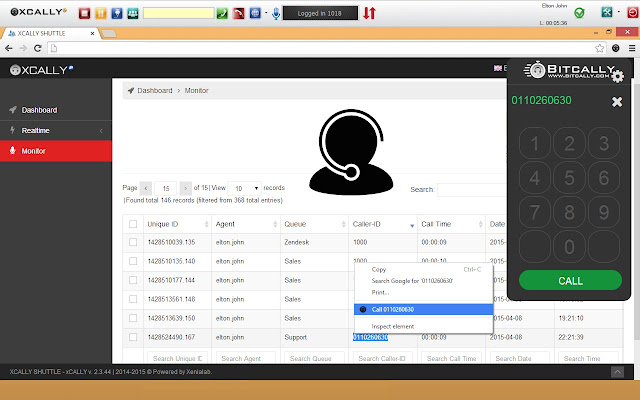This screenshot has height=400, width=640.
Task: Sort by Caller-ID column
Action: pyautogui.click(x=383, y=224)
